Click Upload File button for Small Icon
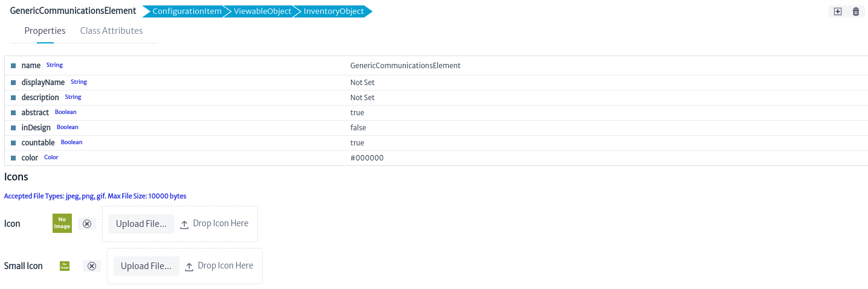 point(146,266)
